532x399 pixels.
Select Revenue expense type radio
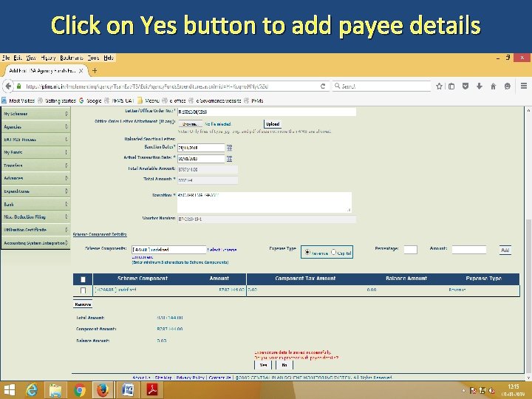307,252
